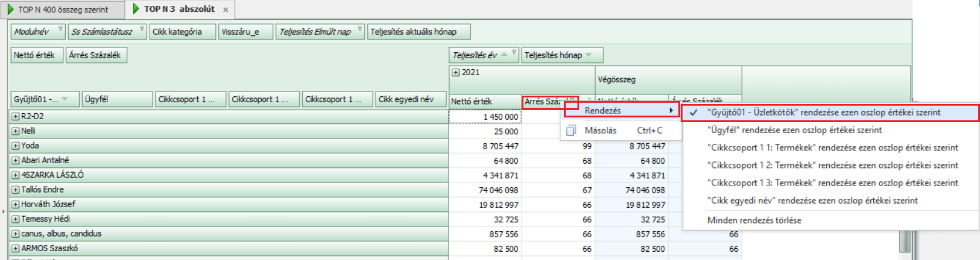
Task: Select "Ügyfél" rendezése sort option
Action: point(794,130)
